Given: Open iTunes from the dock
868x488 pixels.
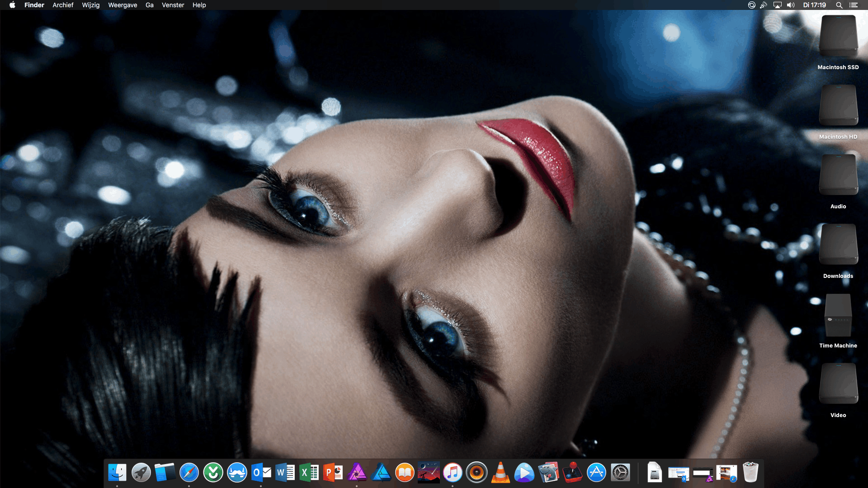Looking at the screenshot, I should pos(453,473).
